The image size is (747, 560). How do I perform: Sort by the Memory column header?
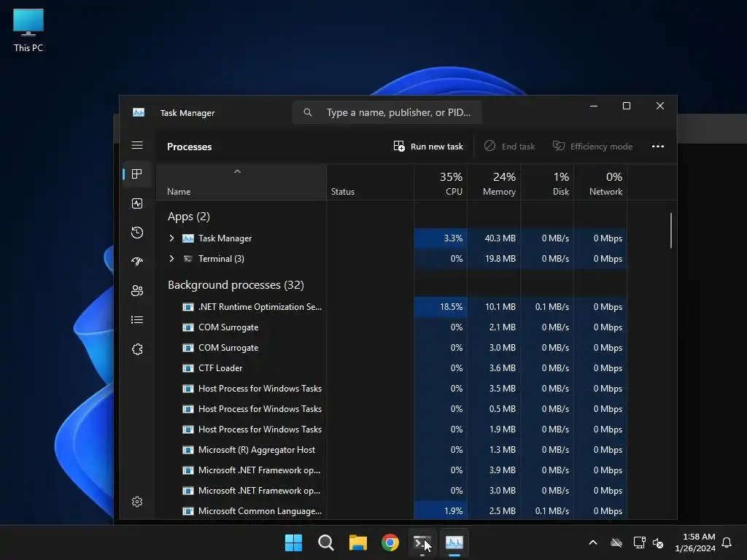(x=494, y=183)
